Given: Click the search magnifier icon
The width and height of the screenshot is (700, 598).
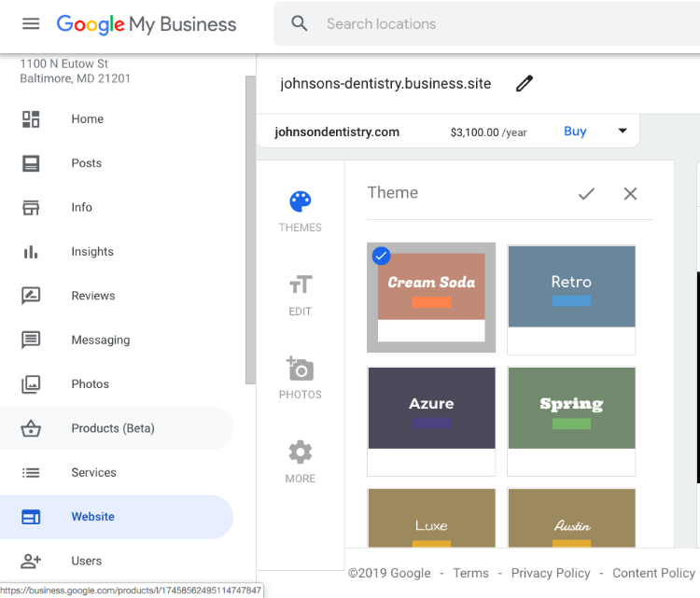Looking at the screenshot, I should (299, 23).
